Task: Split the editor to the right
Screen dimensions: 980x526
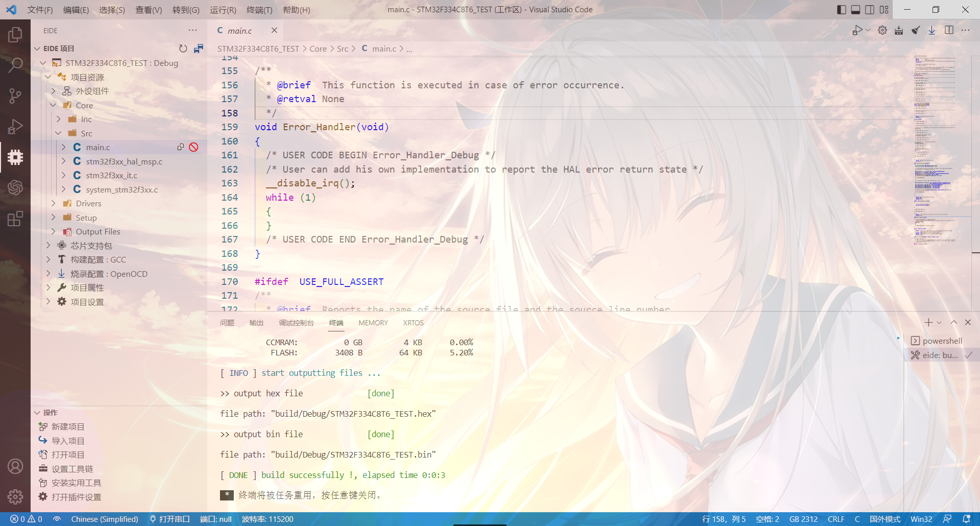Action: click(x=949, y=31)
